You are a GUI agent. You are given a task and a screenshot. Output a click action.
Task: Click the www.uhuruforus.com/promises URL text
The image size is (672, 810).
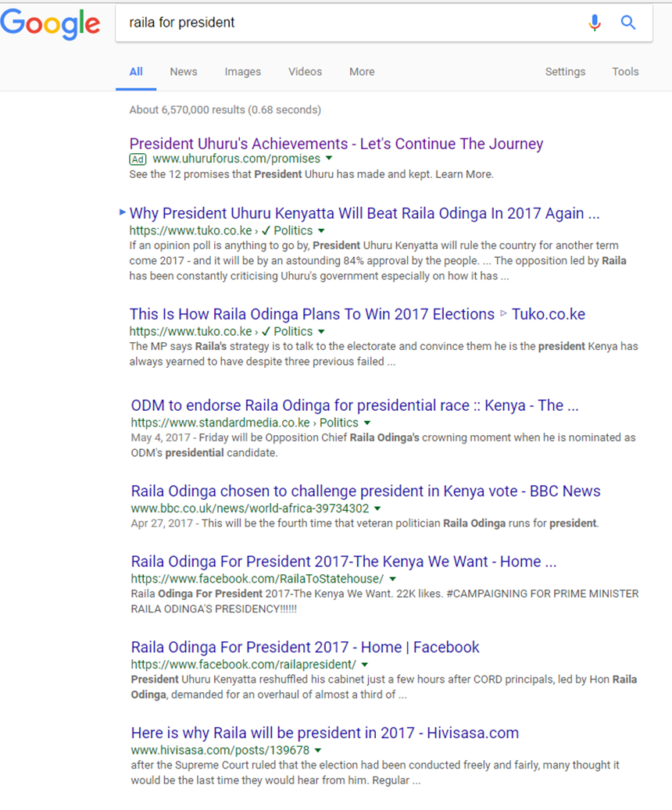coord(236,159)
